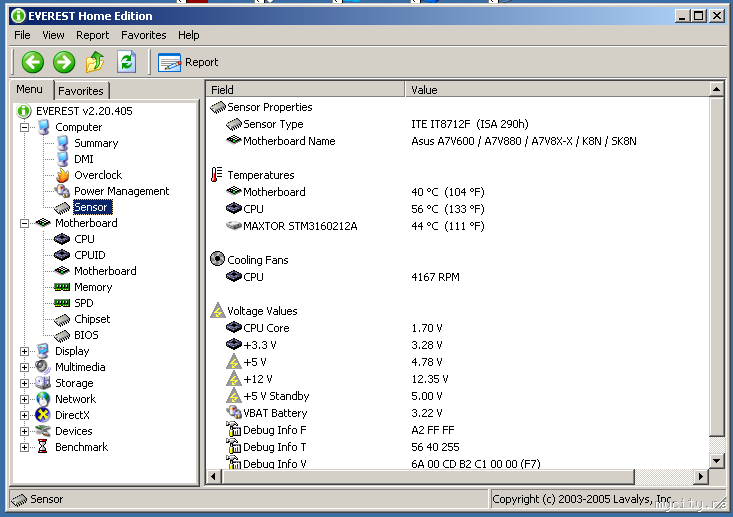The image size is (733, 517).
Task: Click the CPU chip icon under Motherboard
Action: [x=62, y=239]
